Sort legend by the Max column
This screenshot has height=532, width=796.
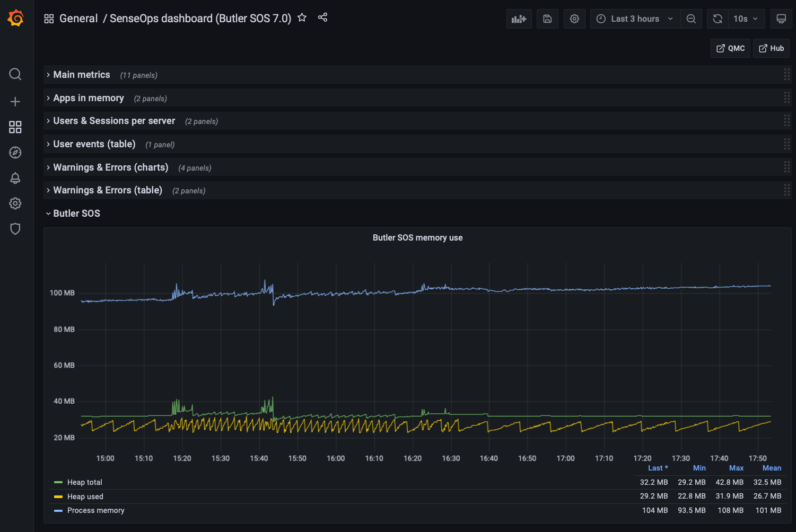736,468
